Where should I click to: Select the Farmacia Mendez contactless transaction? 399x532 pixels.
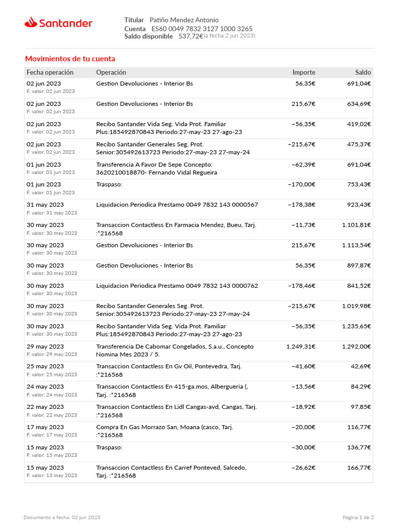199,229
